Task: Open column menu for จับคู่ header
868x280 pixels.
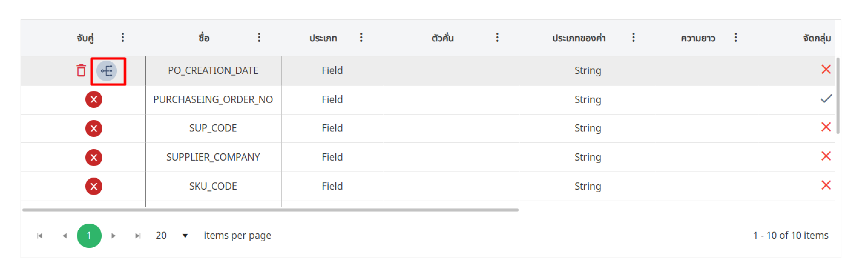Action: click(x=123, y=38)
